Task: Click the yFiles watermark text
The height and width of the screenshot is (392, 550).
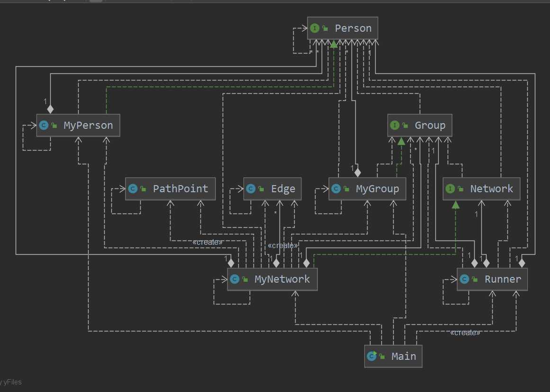Action: point(11,382)
